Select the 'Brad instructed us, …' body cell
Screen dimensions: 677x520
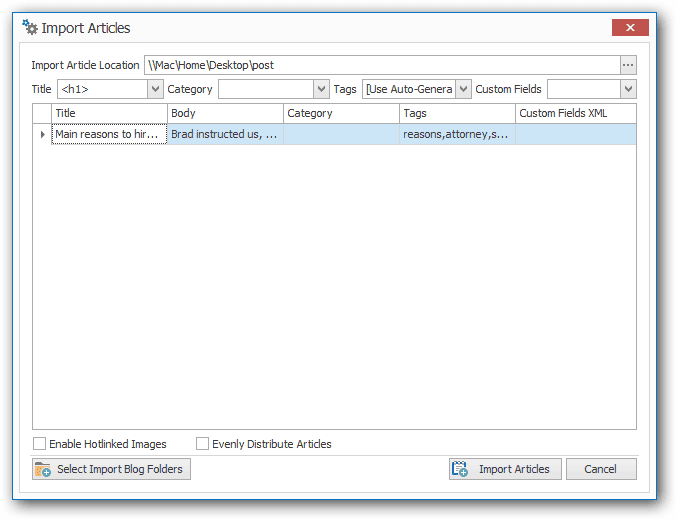225,134
